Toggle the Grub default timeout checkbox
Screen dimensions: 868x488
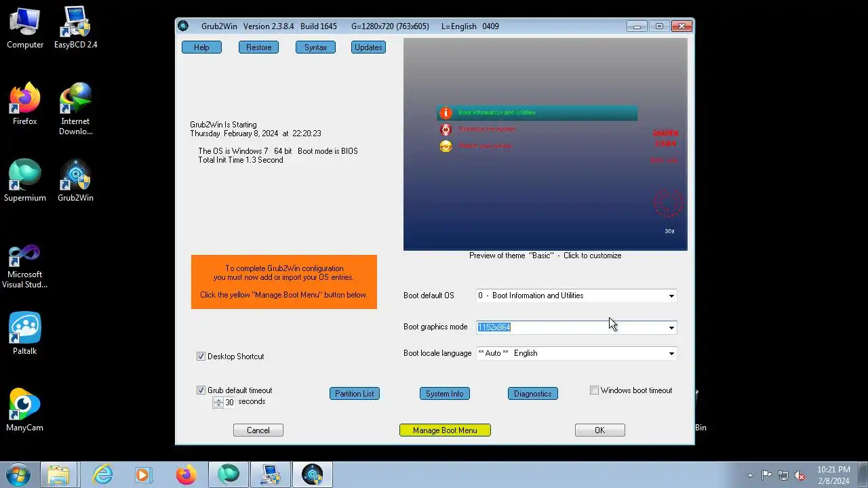coord(201,390)
